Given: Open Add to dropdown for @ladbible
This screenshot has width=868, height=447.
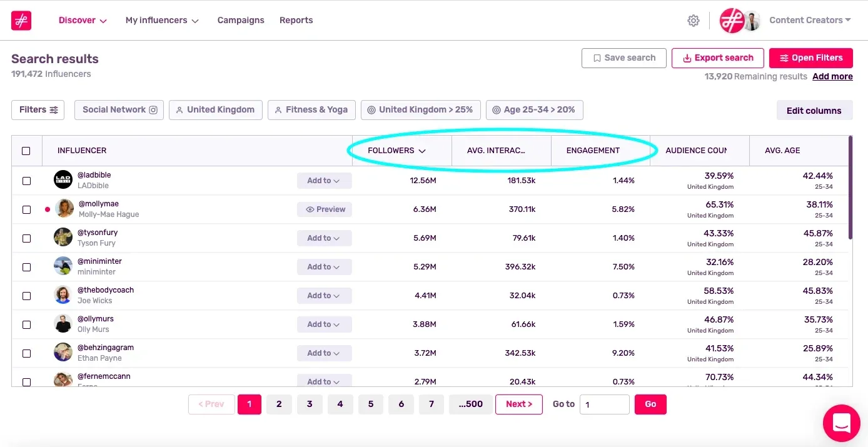Looking at the screenshot, I should (324, 181).
